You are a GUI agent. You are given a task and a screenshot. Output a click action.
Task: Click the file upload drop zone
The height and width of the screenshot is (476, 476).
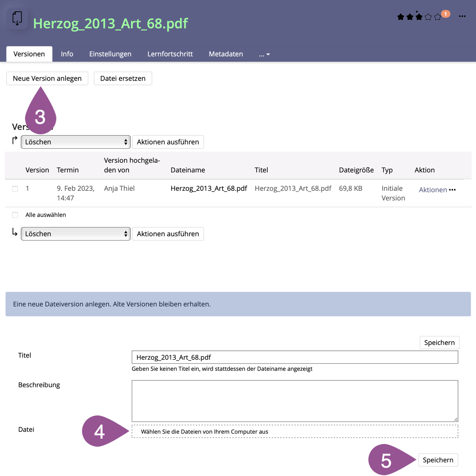pos(294,432)
